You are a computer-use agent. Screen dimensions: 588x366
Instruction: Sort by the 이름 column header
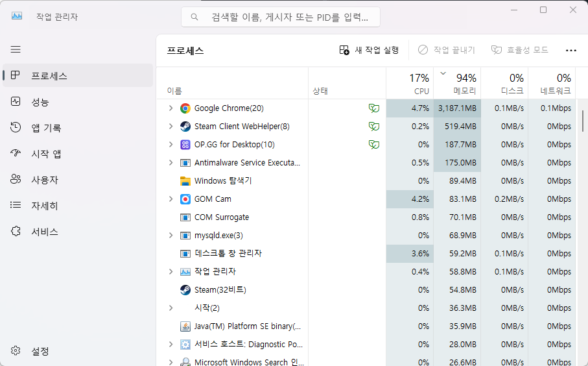pyautogui.click(x=232, y=83)
